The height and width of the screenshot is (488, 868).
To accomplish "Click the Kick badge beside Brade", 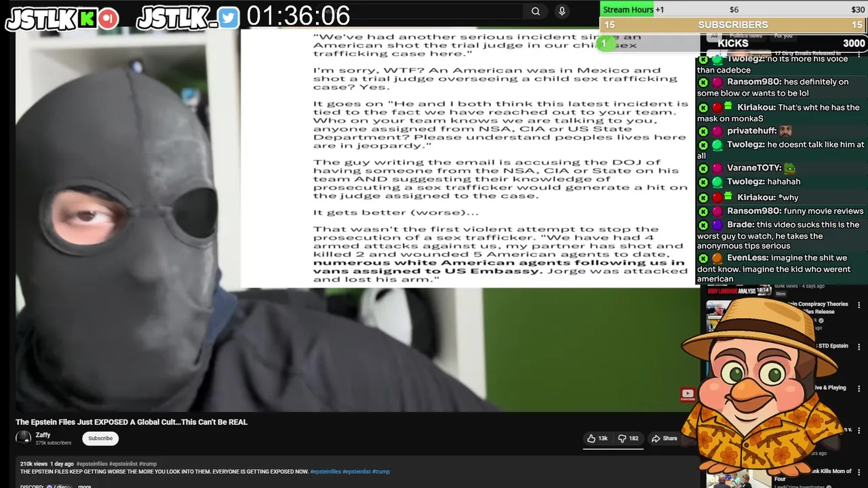I will pyautogui.click(x=703, y=225).
